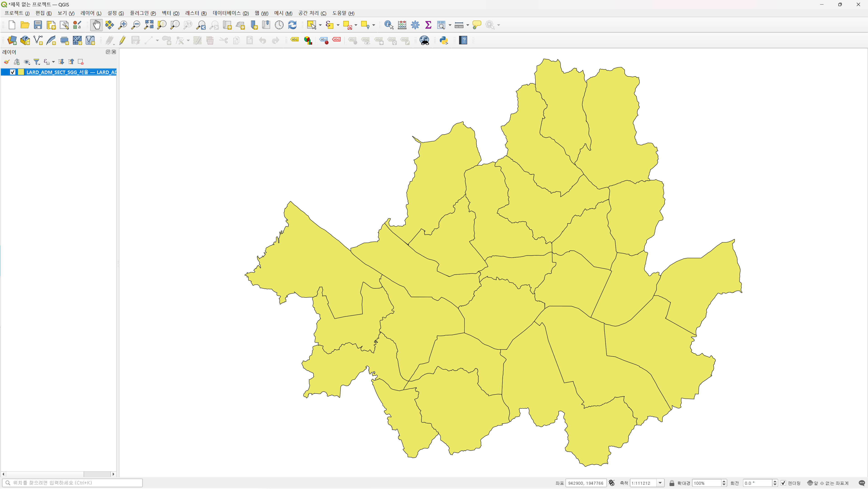This screenshot has width=868, height=489.
Task: Open the Python console icon
Action: coord(444,40)
